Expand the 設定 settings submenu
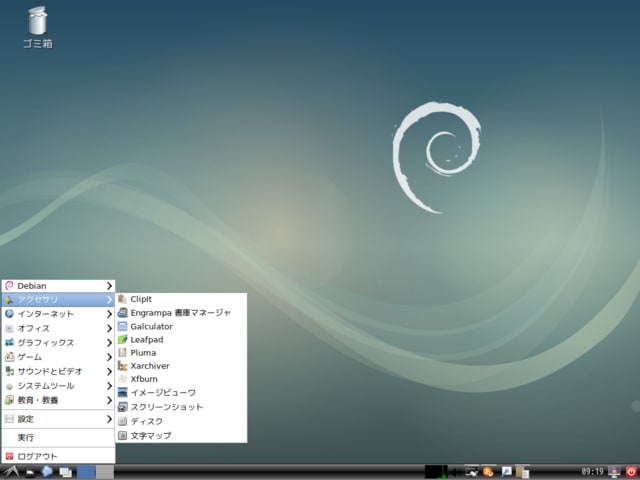The width and height of the screenshot is (640, 480). tap(58, 419)
